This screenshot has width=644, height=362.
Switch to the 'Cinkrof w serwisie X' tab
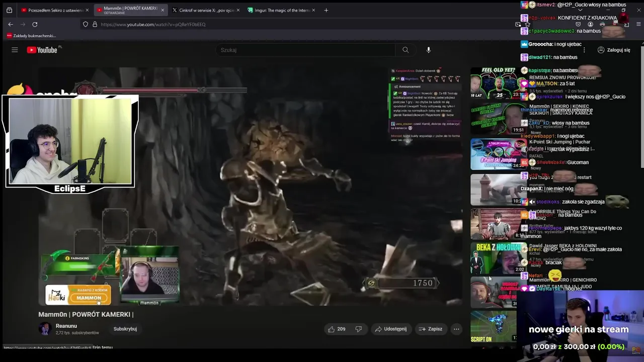[x=205, y=10]
